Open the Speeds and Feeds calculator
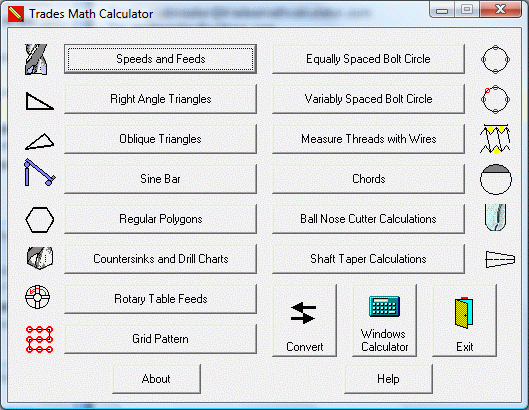This screenshot has height=410, width=529. 160,59
